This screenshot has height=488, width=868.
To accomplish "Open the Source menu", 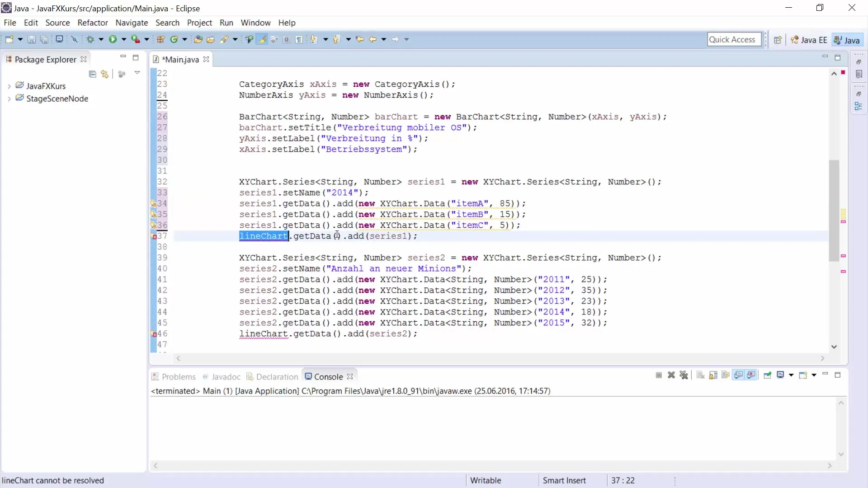I will tap(57, 23).
